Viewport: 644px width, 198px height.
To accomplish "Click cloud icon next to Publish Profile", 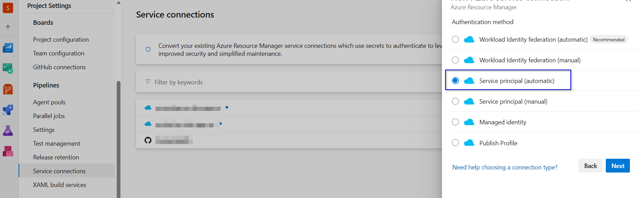I will coord(469,143).
